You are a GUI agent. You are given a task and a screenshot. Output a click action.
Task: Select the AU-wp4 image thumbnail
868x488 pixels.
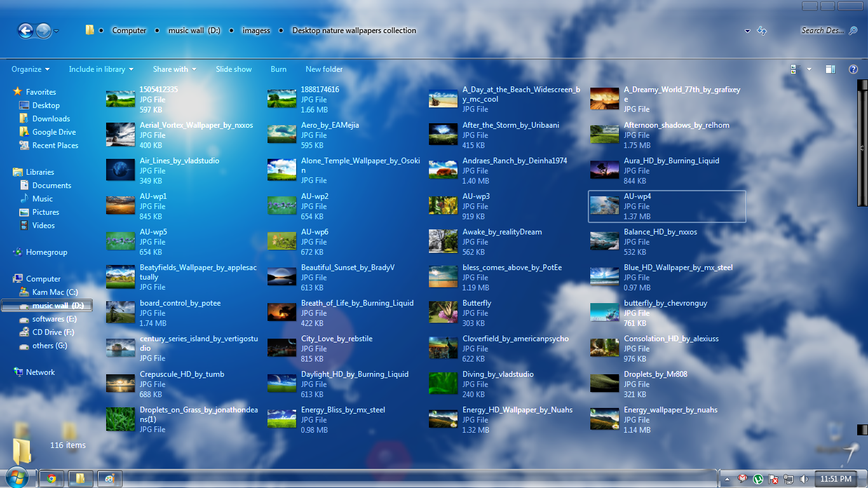point(604,205)
